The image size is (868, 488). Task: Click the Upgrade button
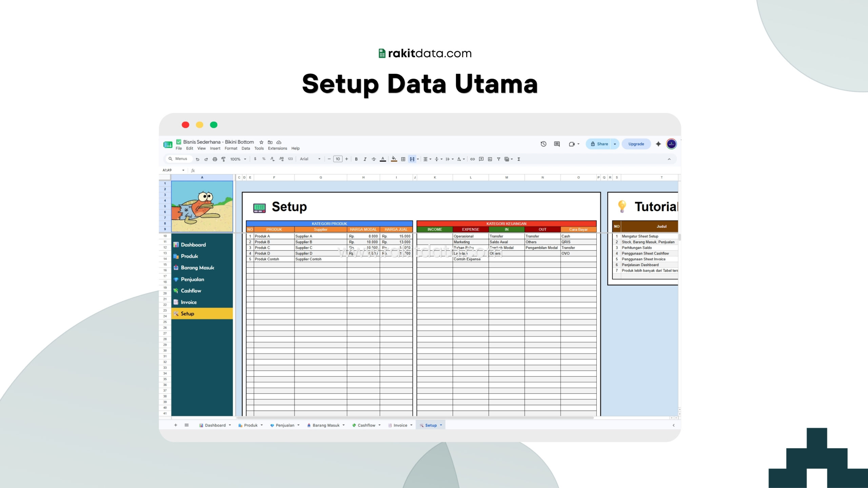(636, 144)
